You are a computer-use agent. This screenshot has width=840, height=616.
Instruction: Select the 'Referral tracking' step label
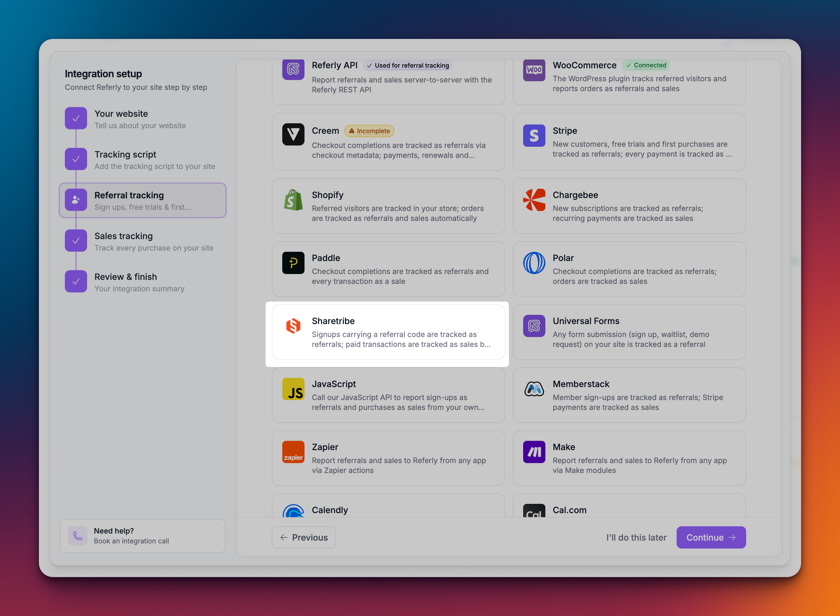pos(129,195)
